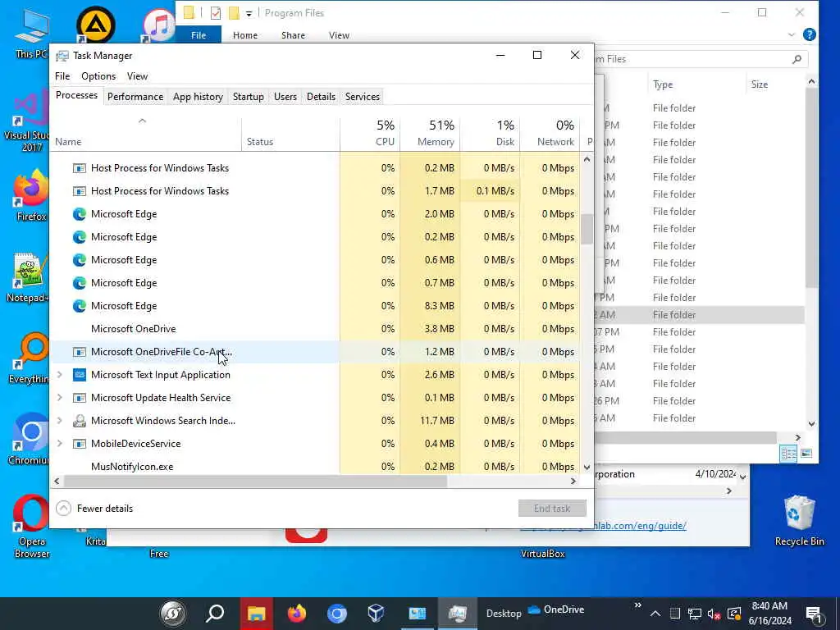The width and height of the screenshot is (840, 630).
Task: Switch to the Performance tab
Action: 135,97
